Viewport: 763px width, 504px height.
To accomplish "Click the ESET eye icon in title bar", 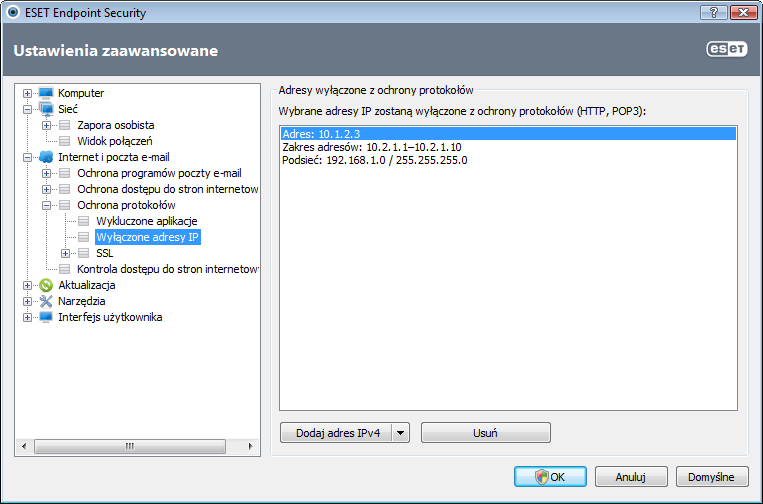I will tap(13, 12).
